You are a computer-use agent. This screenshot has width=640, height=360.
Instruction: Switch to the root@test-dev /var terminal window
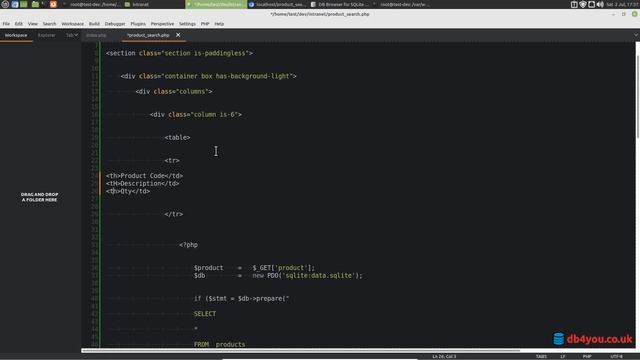pyautogui.click(x=402, y=4)
